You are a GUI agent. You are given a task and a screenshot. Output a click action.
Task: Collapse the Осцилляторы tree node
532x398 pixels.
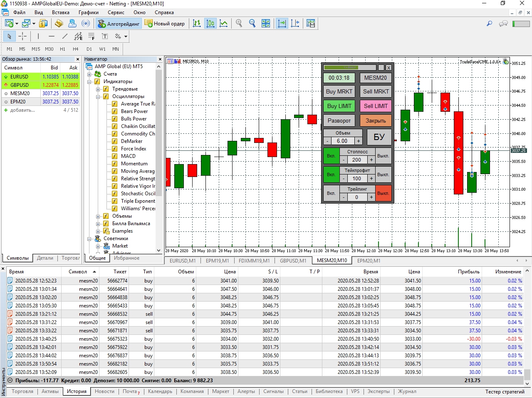tap(98, 96)
